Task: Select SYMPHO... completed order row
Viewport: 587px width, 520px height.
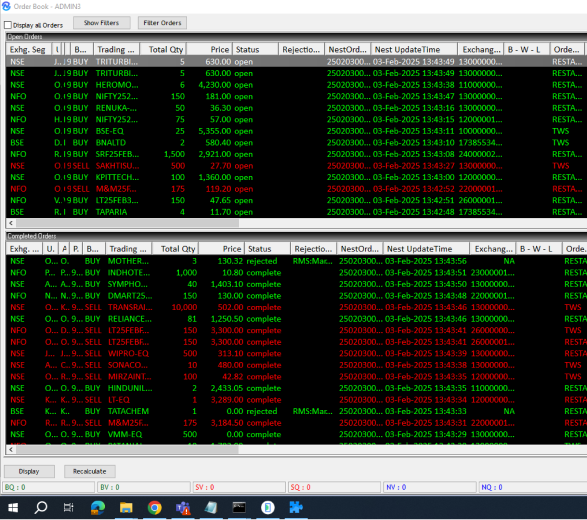Action: tap(296, 284)
